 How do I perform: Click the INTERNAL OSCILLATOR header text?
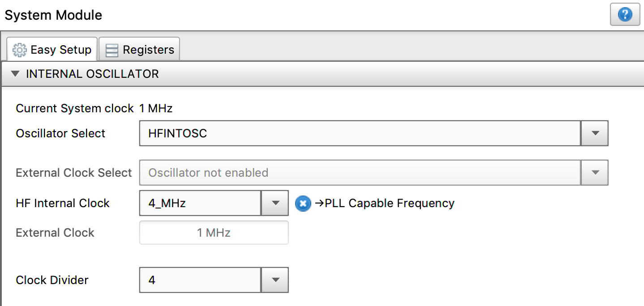(x=92, y=74)
